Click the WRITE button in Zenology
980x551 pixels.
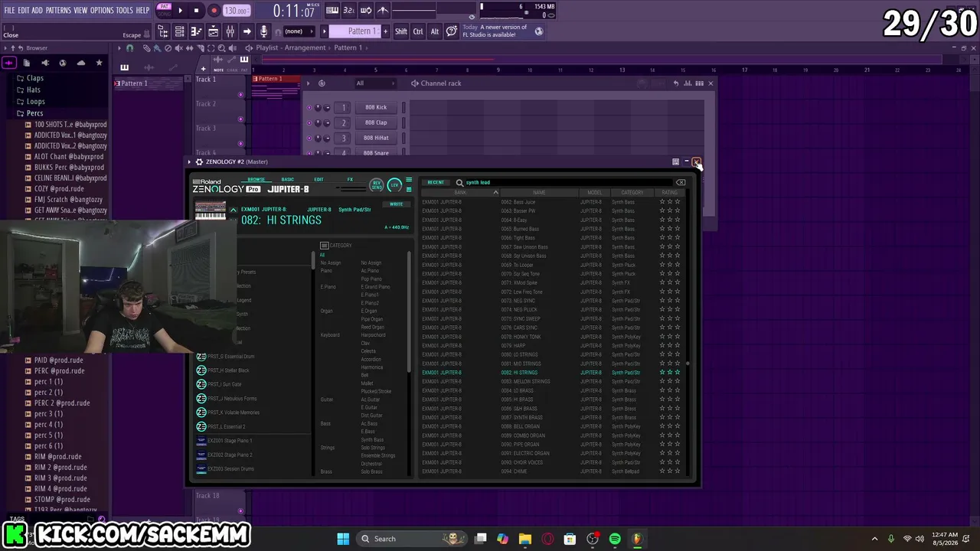pyautogui.click(x=396, y=204)
